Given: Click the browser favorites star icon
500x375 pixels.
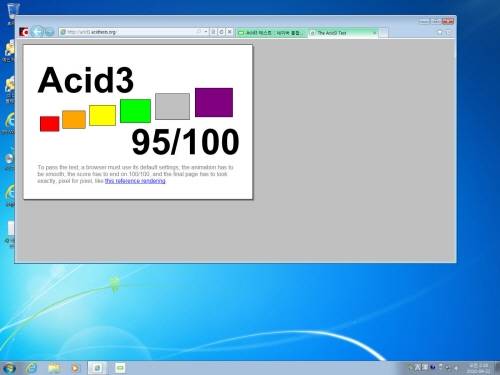Looking at the screenshot, I should coord(449,32).
